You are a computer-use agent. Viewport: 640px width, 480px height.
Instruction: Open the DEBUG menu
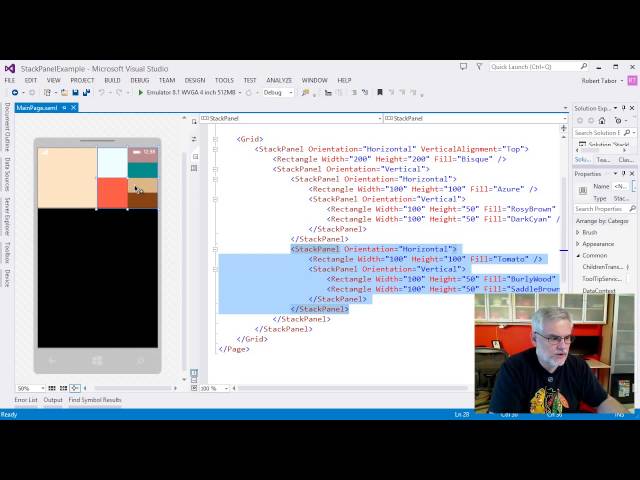click(140, 80)
